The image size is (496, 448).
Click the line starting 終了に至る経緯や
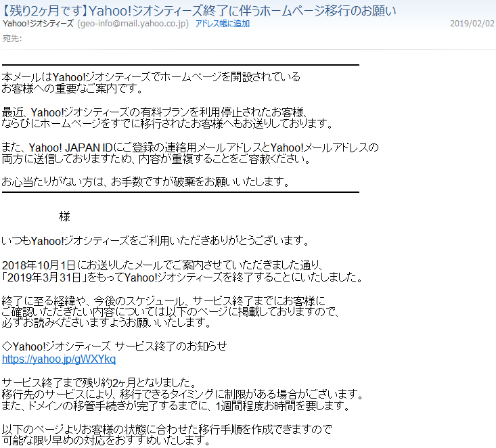click(164, 300)
